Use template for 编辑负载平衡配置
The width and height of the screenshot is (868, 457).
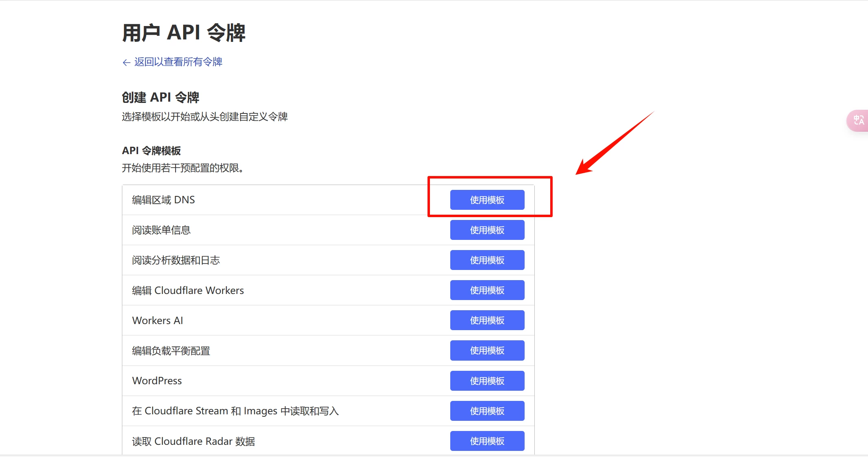point(487,350)
